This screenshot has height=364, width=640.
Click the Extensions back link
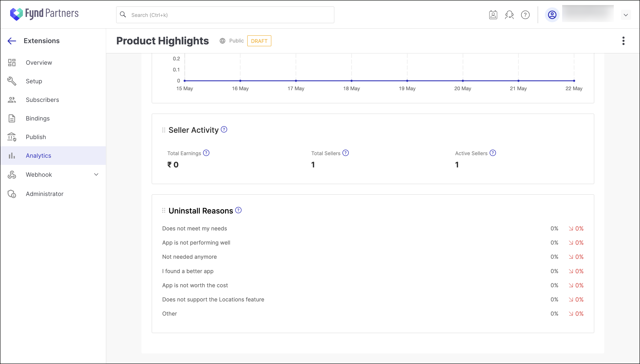41,41
